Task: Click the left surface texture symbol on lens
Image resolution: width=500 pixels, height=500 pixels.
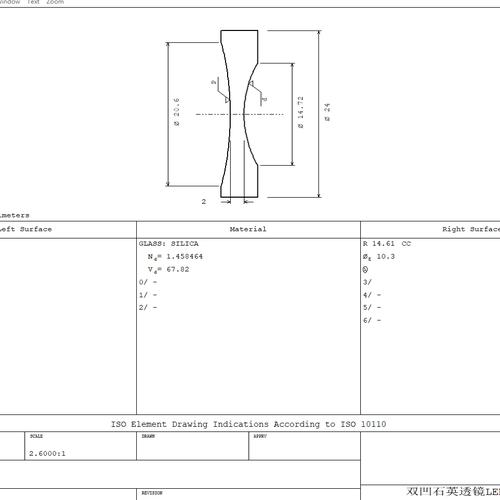Action: [221, 91]
